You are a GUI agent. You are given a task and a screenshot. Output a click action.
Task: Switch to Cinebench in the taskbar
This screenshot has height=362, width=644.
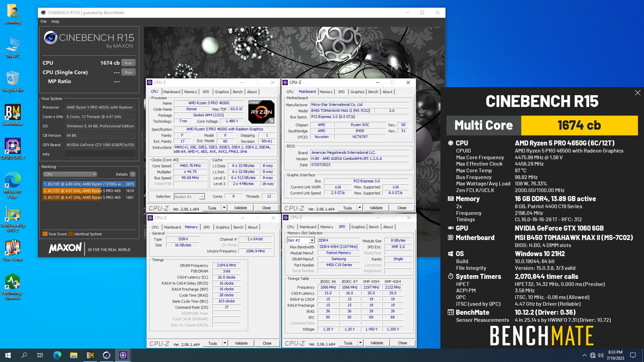click(x=107, y=355)
